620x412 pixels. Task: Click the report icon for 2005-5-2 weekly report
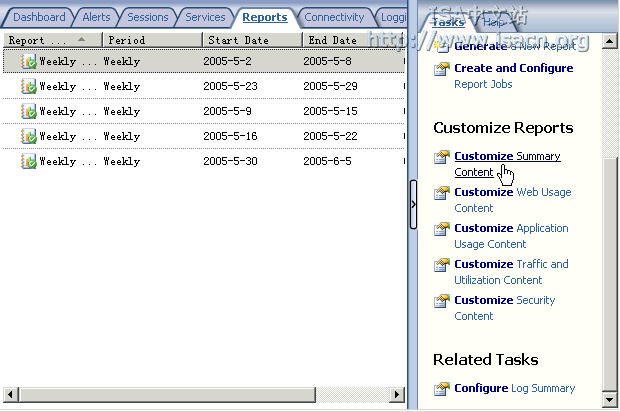click(x=29, y=61)
